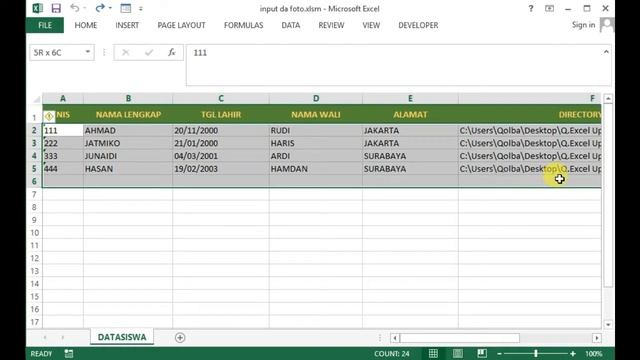Cancel formula entry with X icon
This screenshot has height=360, width=640.
pos(125,52)
